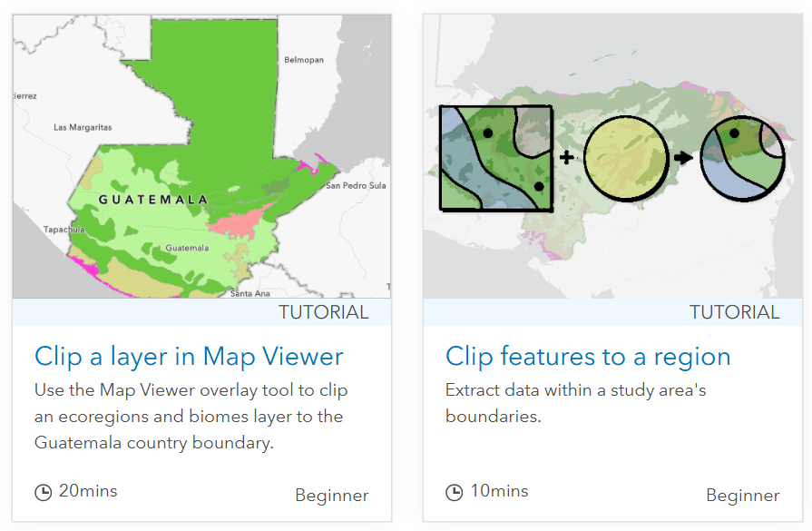This screenshot has width=812, height=531.
Task: Click the GUATEMALA label on the map
Action: pos(153,200)
